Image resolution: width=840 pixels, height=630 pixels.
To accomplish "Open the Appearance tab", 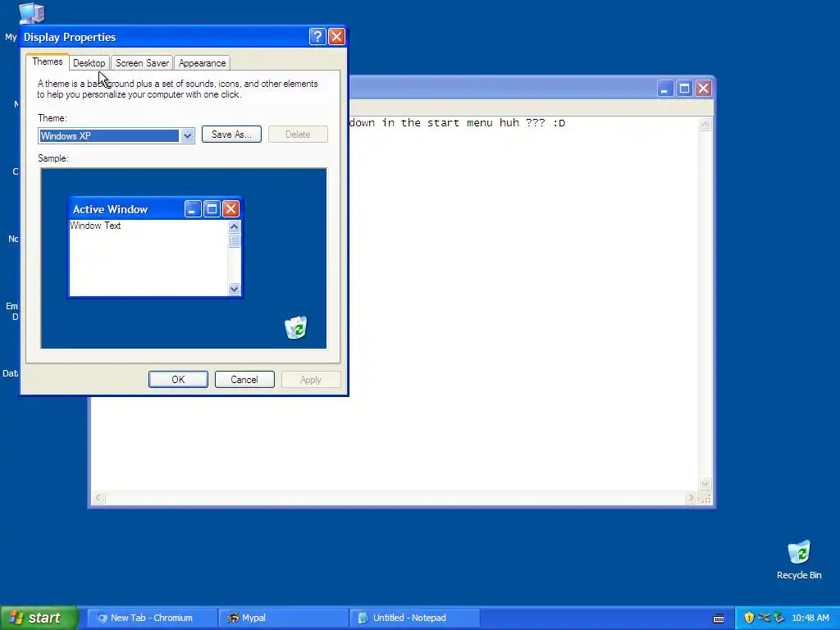I will 202,62.
